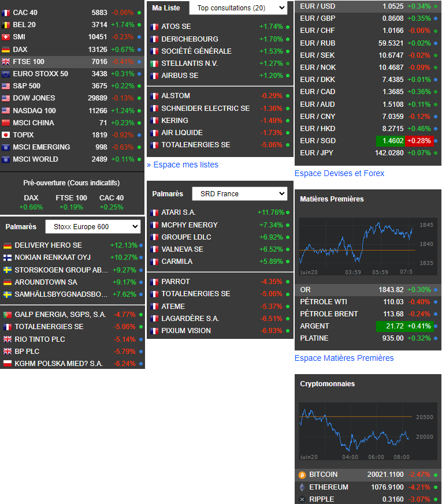Click the UK flag beside RIO TINTO PLC

pyautogui.click(x=8, y=339)
